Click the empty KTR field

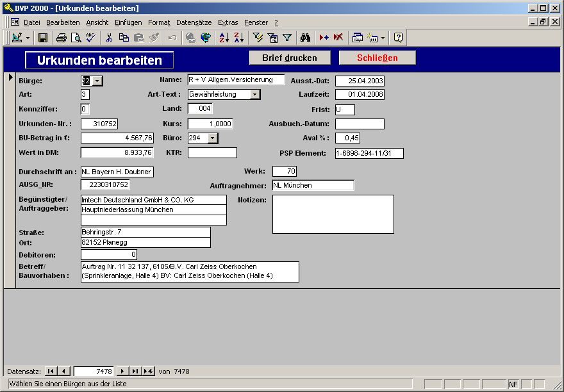[x=212, y=153]
